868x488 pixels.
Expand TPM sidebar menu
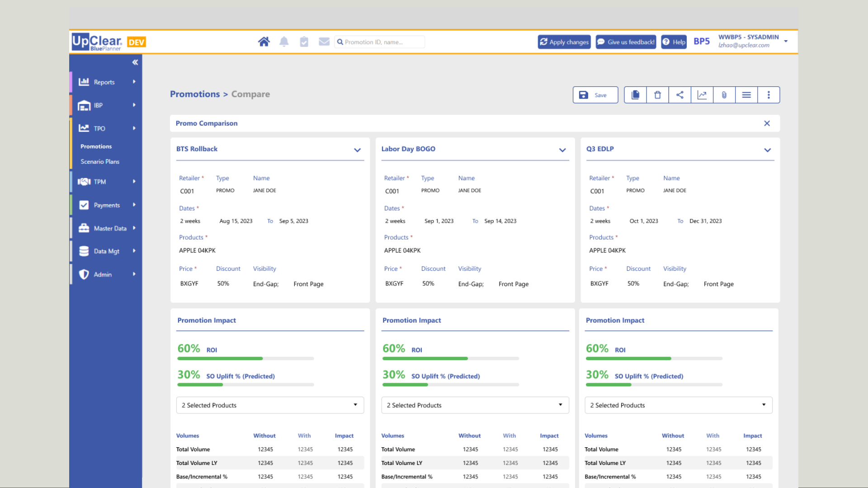tap(106, 182)
